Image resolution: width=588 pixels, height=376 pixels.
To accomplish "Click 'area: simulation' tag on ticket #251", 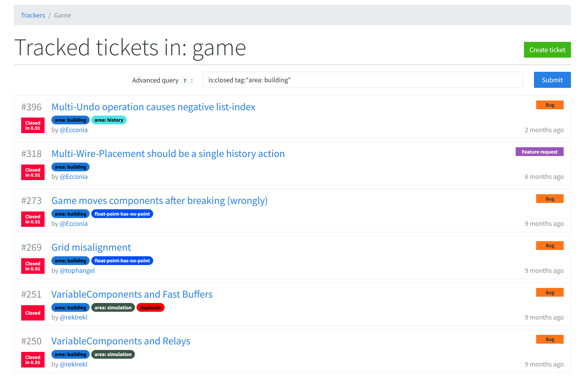I will click(x=113, y=308).
